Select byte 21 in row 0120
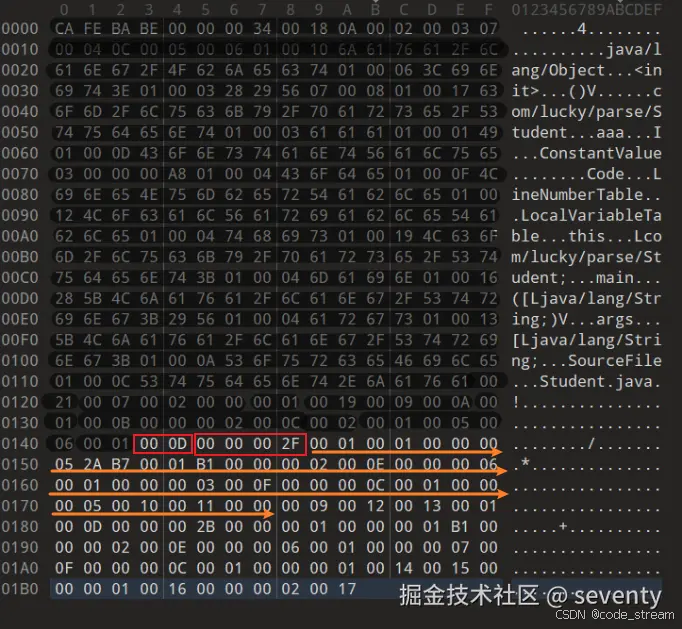The width and height of the screenshot is (682, 629). pos(64,402)
